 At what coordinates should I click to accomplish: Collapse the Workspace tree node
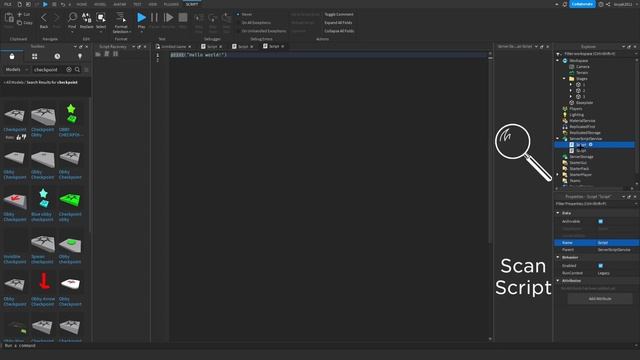pos(558,60)
